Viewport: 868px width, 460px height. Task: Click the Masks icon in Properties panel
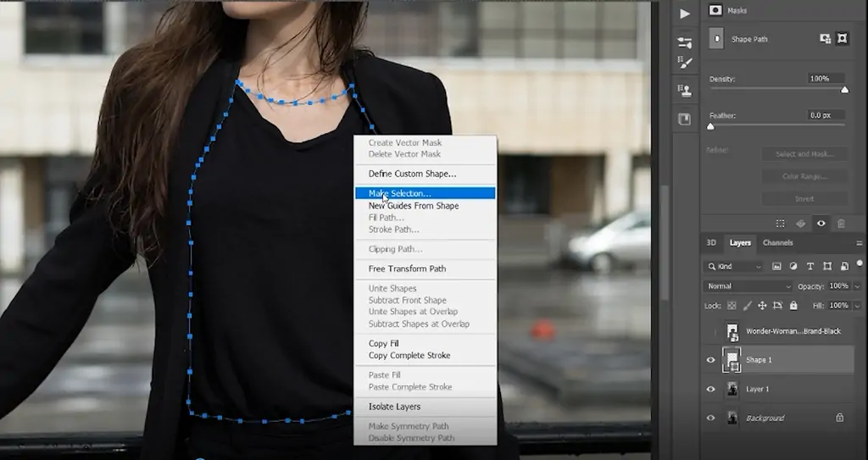click(715, 10)
